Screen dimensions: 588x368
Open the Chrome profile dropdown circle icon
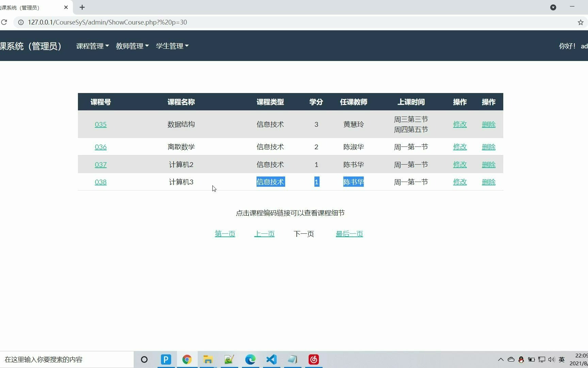pyautogui.click(x=553, y=7)
